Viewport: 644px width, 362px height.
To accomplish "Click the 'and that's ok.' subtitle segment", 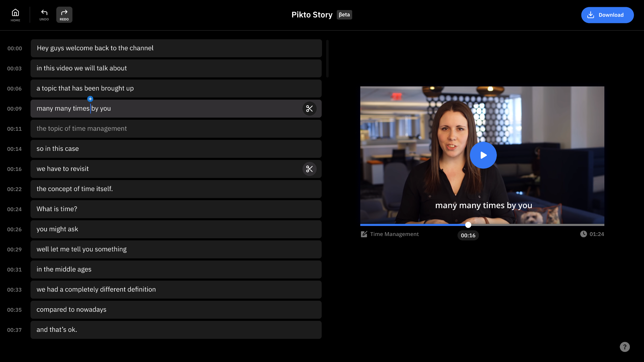I will click(176, 329).
